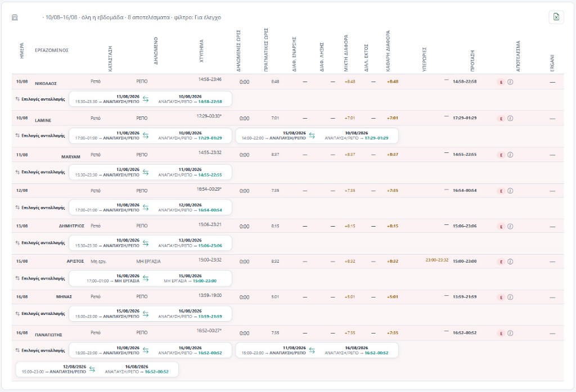576x392 pixels.
Task: Choose the 11/08/2026 swap option under LAMINE
Action: pos(150,136)
